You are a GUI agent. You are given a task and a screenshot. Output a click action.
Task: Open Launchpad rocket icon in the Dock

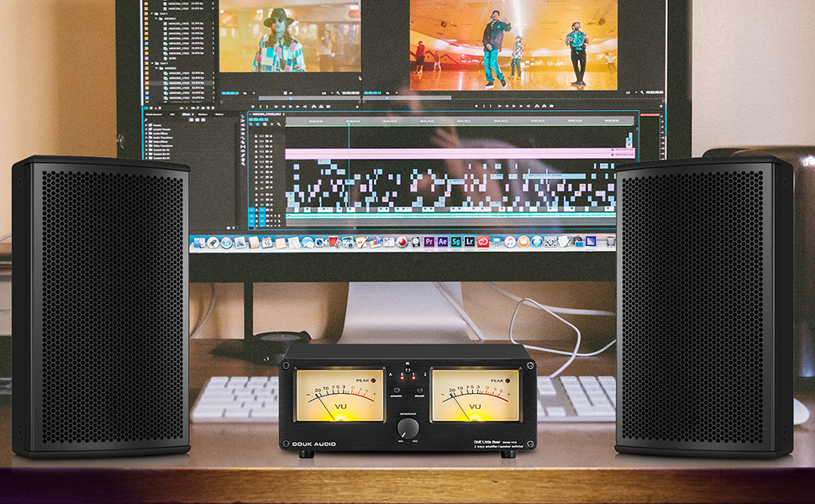(x=213, y=243)
